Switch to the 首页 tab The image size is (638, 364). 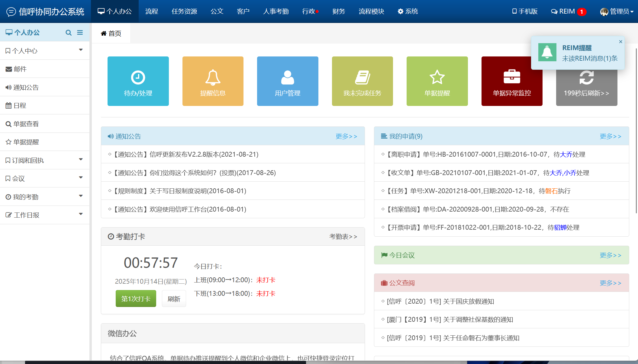coord(111,34)
